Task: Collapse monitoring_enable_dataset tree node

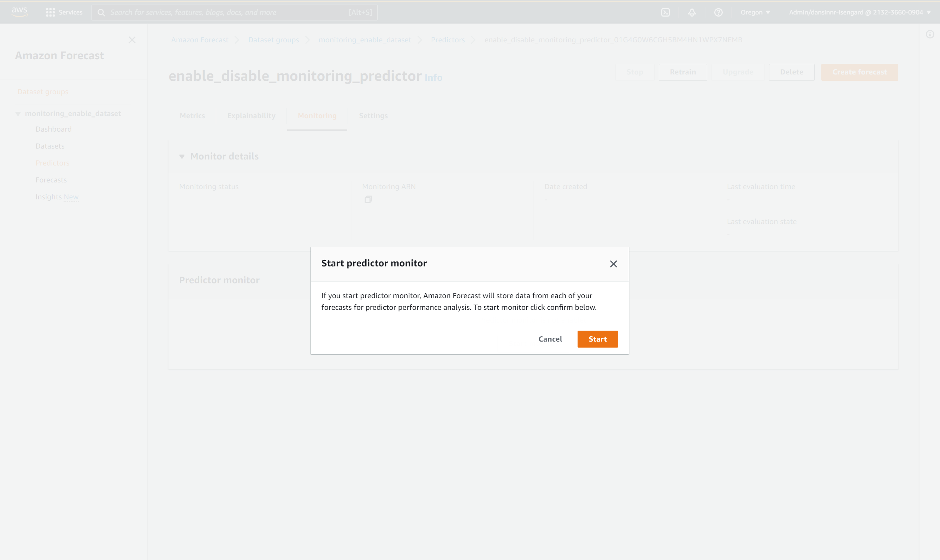Action: point(18,114)
